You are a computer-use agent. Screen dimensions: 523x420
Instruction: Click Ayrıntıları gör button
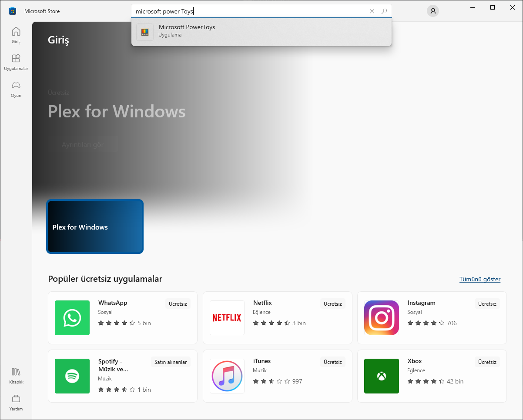tap(83, 144)
